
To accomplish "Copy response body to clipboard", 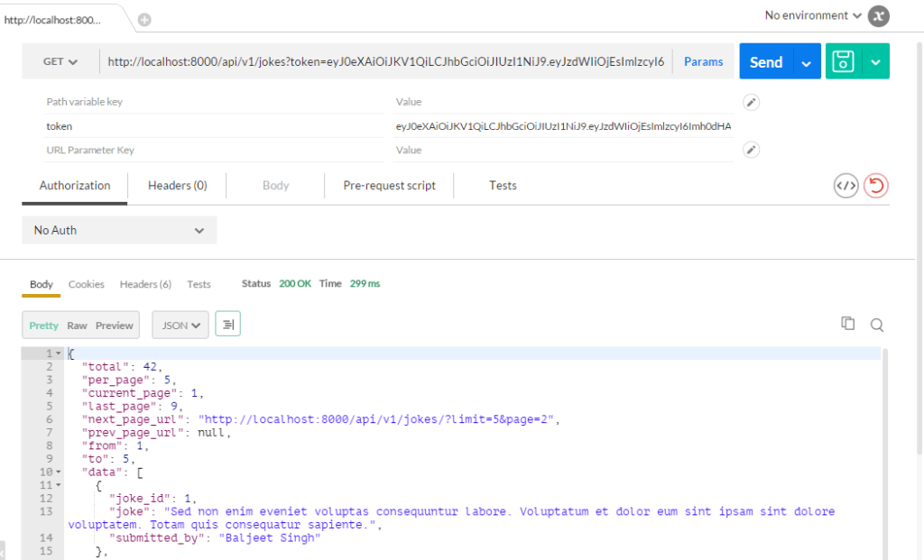I will tap(847, 324).
